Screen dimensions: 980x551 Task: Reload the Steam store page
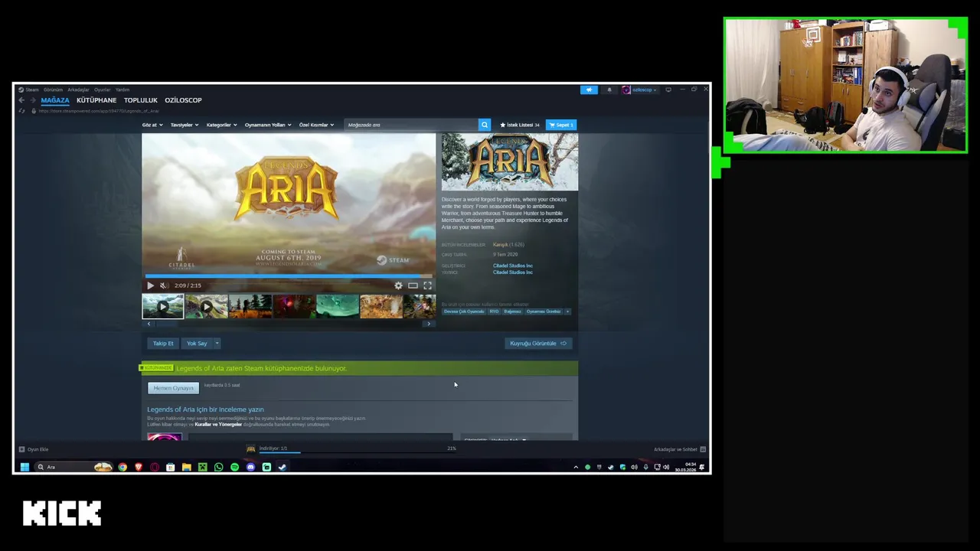(21, 111)
